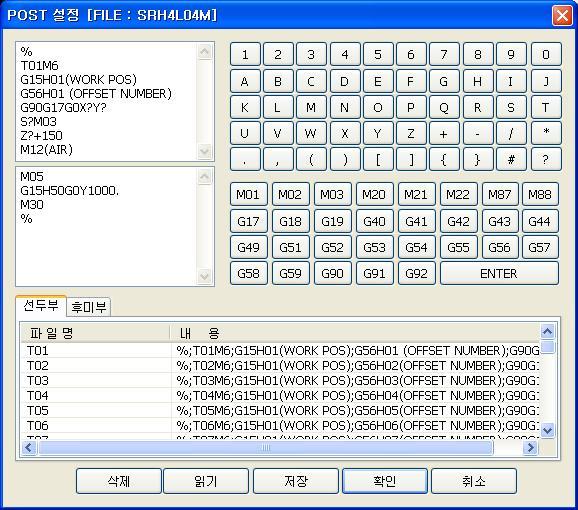Click the header text box scroll down arrow

tap(205, 151)
